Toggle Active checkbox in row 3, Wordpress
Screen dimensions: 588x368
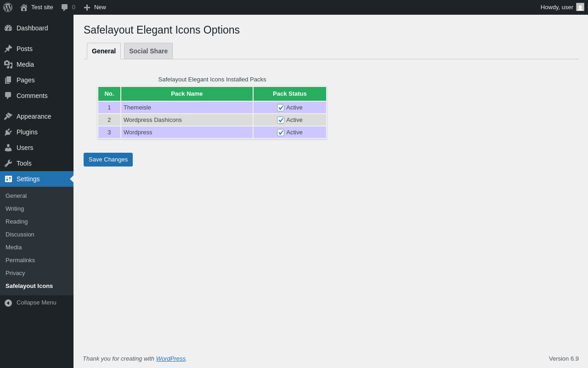(x=281, y=132)
